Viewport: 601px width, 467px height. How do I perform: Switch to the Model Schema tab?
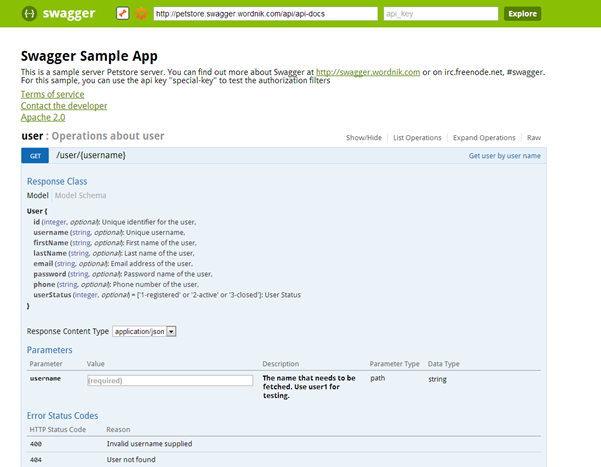80,195
